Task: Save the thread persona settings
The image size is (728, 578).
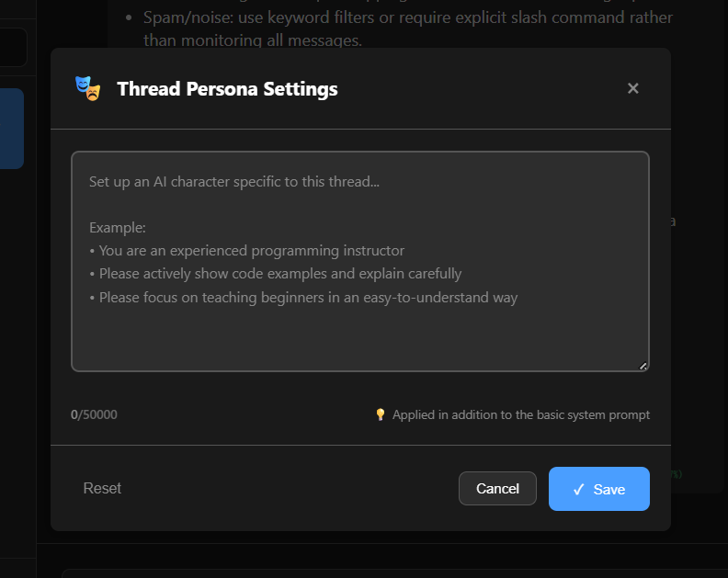Action: coord(598,489)
